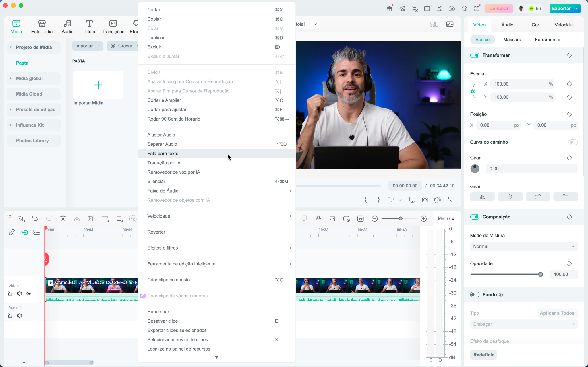Click the flip horizontal icon

point(482,197)
